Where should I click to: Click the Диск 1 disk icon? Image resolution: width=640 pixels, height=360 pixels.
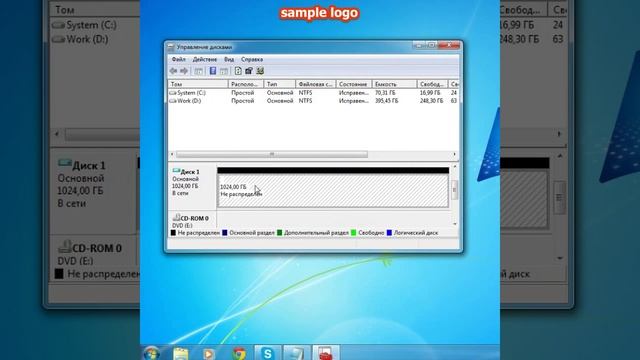pos(176,171)
